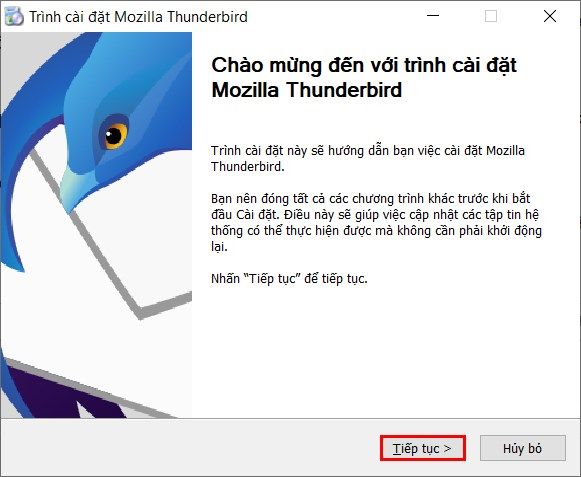Click the paragraph starting "Bạn nên đóng tất cả"
The width and height of the screenshot is (581, 477).
376,222
